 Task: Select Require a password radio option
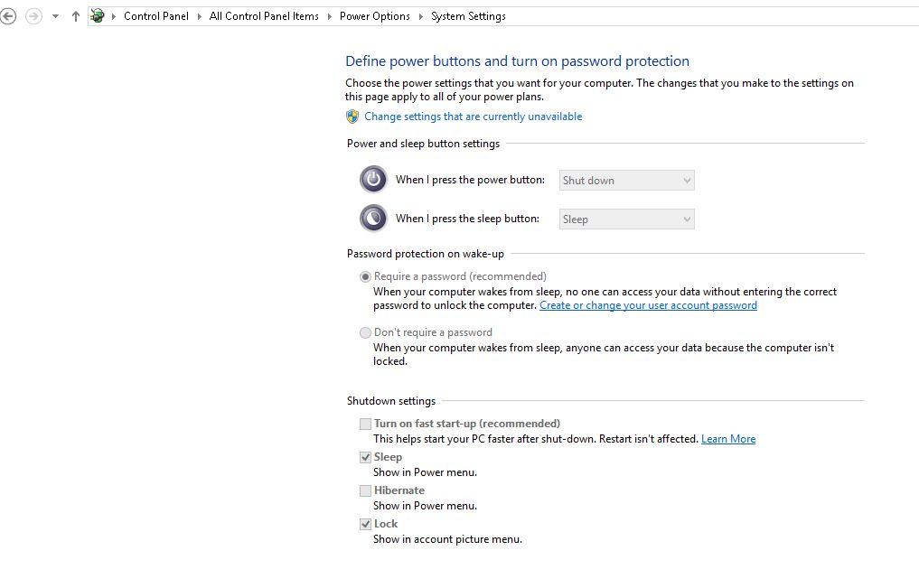365,276
